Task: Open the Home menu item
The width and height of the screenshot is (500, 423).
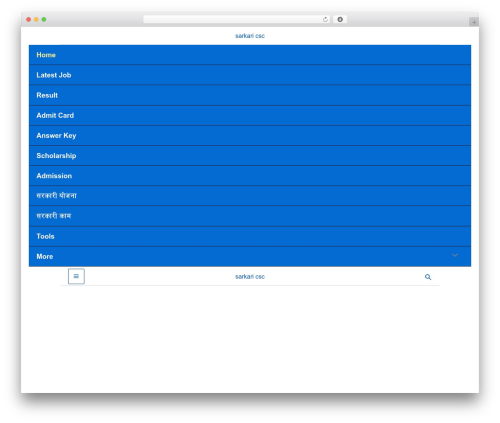Action: click(250, 55)
